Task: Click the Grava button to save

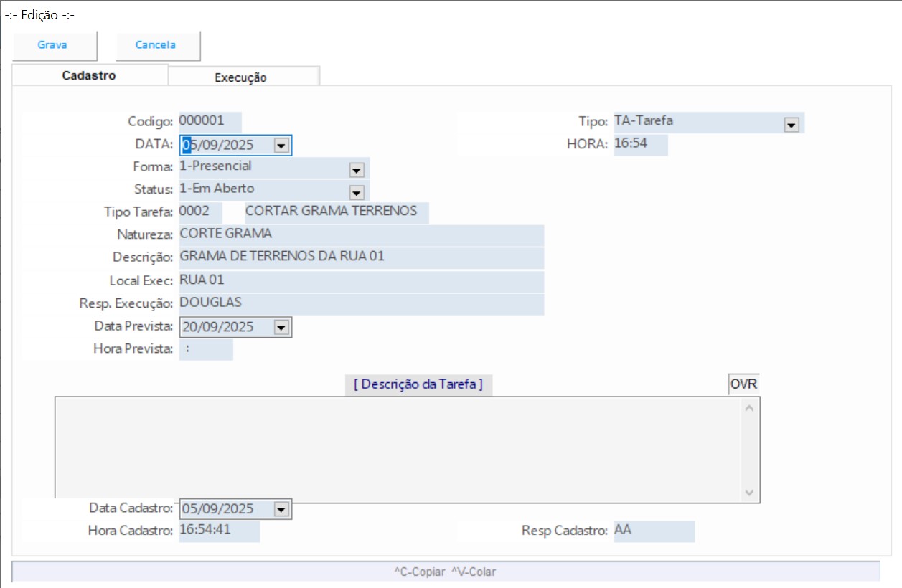Action: (x=53, y=45)
